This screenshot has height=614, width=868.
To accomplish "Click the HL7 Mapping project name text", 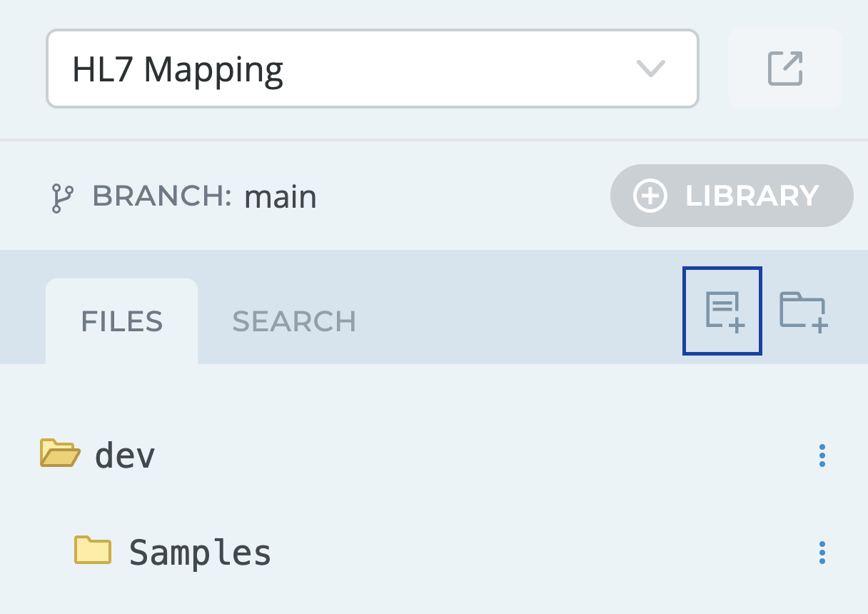I will click(x=178, y=69).
